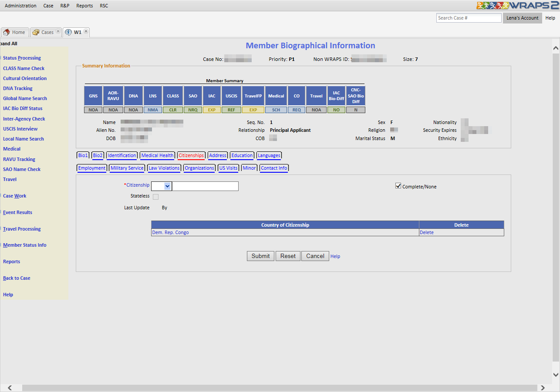Viewport: 560px width, 392px height.
Task: Check the Stateless checkbox
Action: (155, 197)
